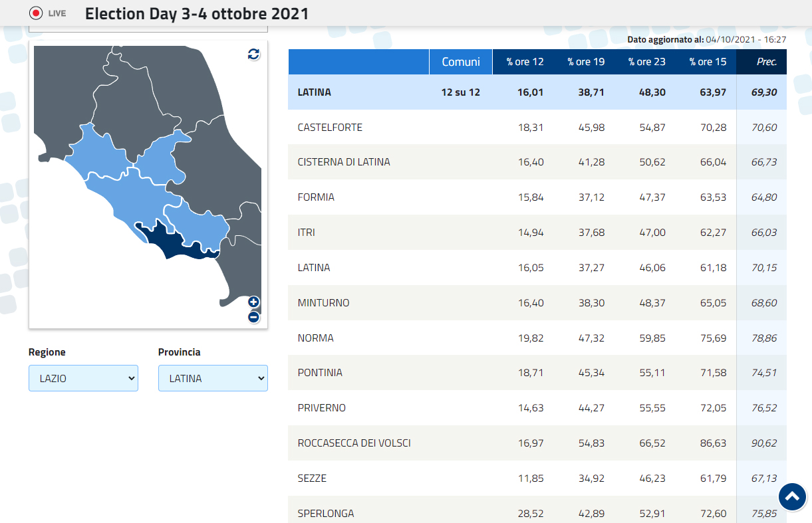Click the red LIVE indicator icon

37,13
